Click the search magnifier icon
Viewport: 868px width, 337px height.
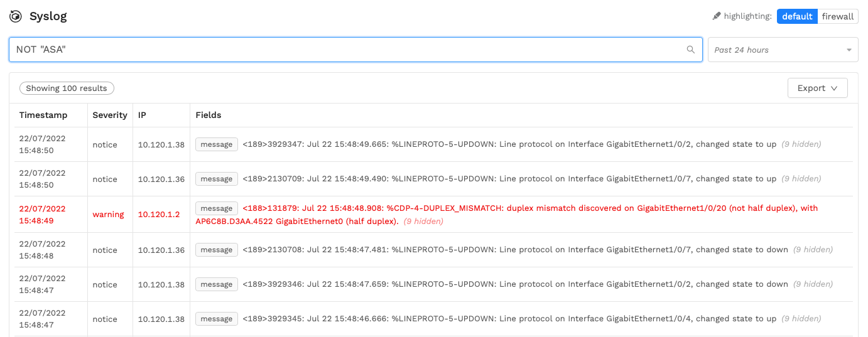tap(691, 50)
